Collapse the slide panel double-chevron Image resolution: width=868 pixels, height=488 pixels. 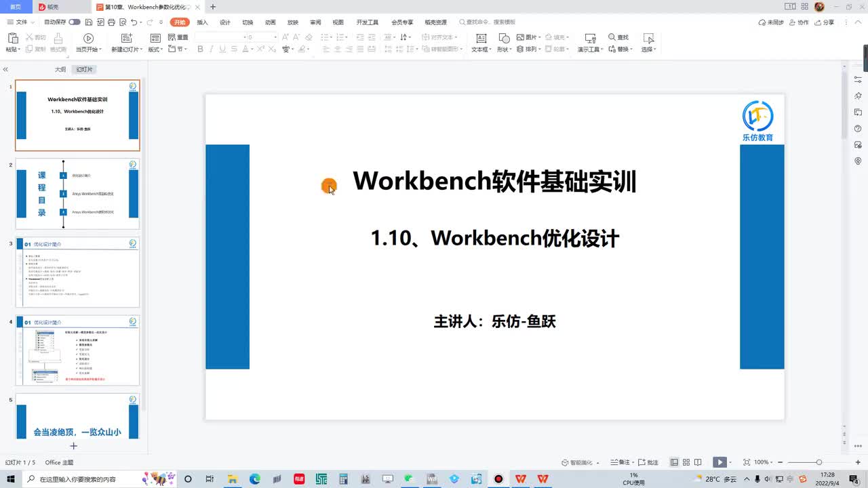(5, 69)
